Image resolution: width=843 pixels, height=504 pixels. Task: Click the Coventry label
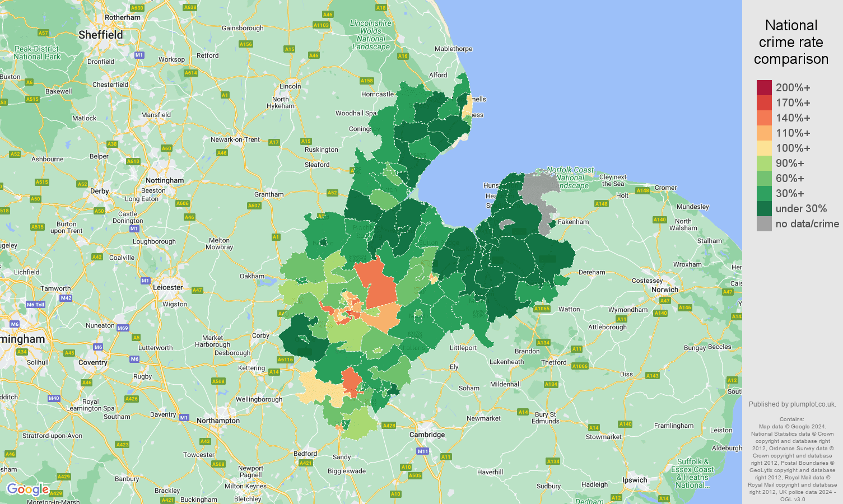[x=93, y=362]
